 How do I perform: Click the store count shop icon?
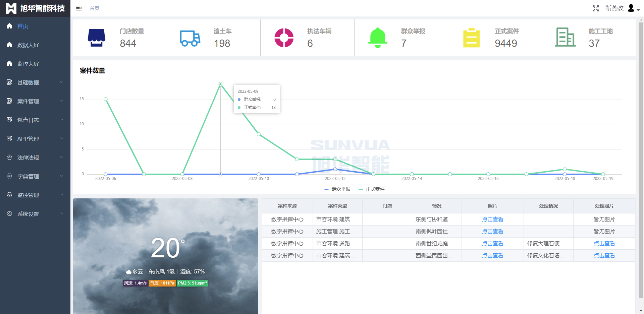[97, 38]
